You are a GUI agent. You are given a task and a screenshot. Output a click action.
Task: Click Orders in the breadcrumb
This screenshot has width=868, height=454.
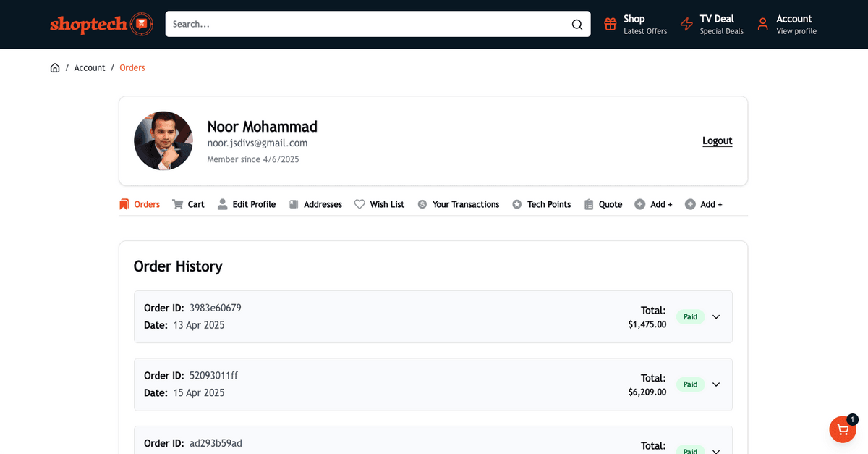[132, 68]
